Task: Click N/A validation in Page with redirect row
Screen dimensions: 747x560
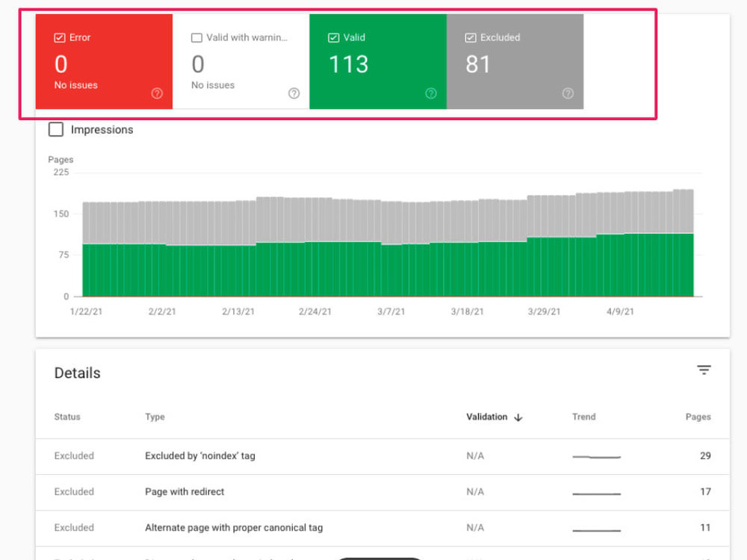Action: pos(475,491)
